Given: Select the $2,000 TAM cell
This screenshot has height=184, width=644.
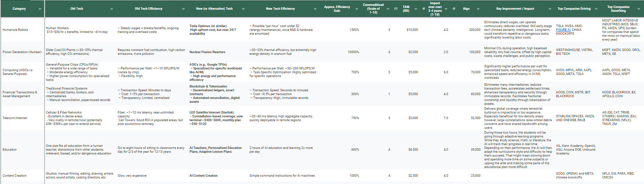Looking at the screenshot, I should (x=406, y=52).
